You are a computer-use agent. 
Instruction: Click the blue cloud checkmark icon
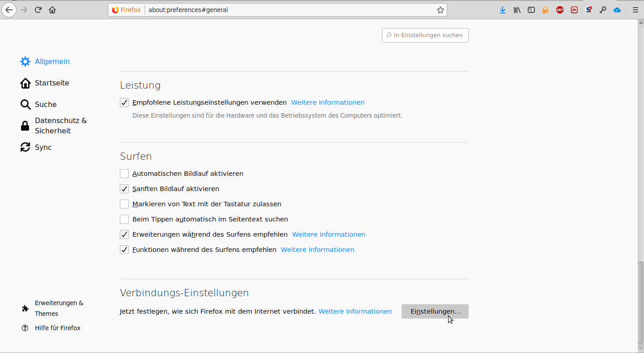tap(617, 10)
